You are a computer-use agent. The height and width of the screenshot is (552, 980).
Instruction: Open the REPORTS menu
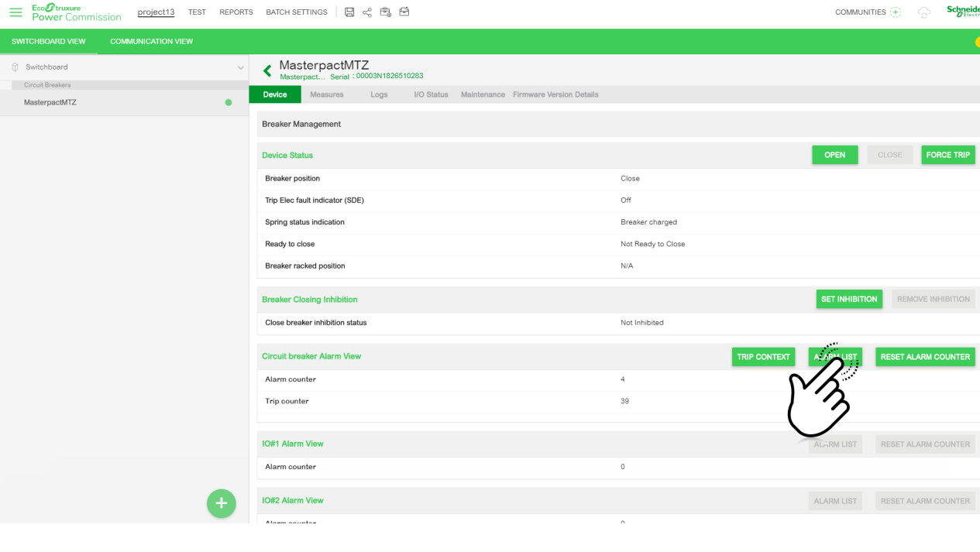[236, 12]
